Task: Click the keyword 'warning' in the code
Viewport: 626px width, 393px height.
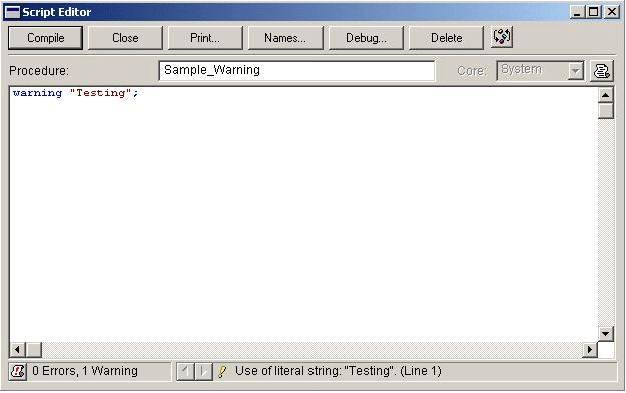Action: click(x=38, y=93)
